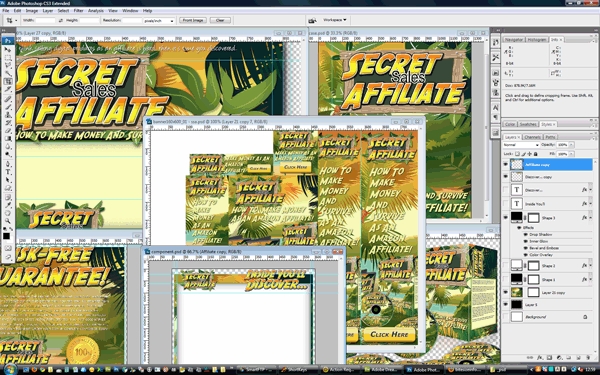Toggle Lock all padlock option

pyautogui.click(x=535, y=154)
